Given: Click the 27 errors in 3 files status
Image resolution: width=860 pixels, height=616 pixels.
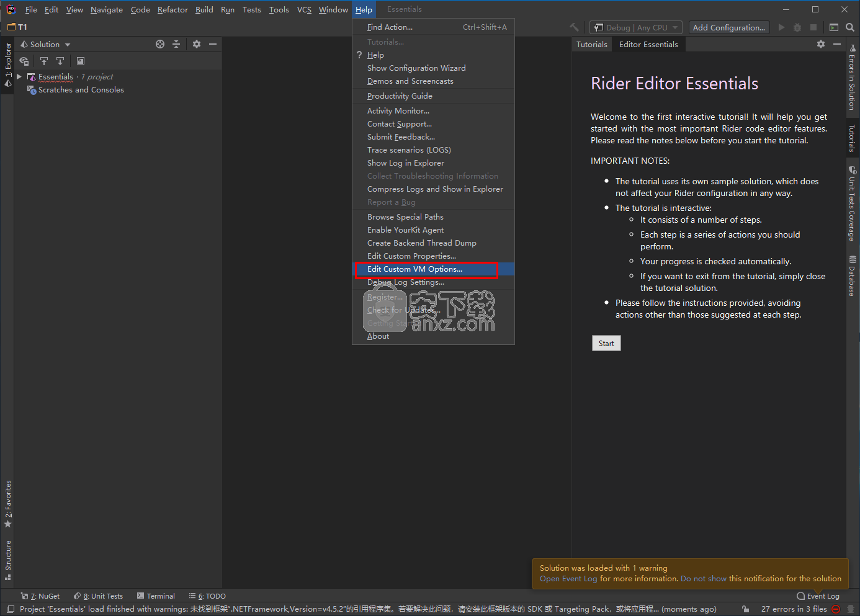Looking at the screenshot, I should (x=794, y=609).
